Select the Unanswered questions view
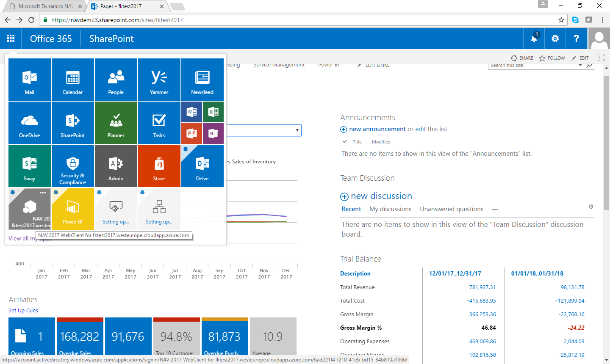 point(451,209)
